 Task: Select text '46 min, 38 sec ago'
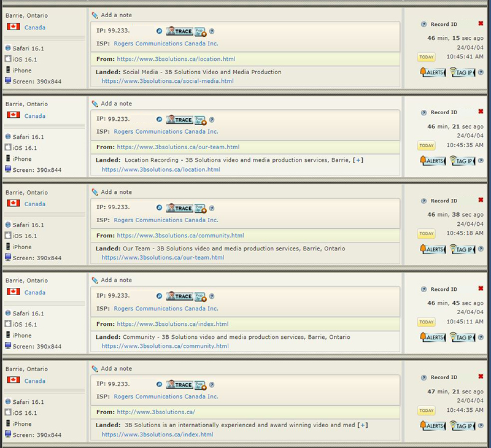point(455,215)
